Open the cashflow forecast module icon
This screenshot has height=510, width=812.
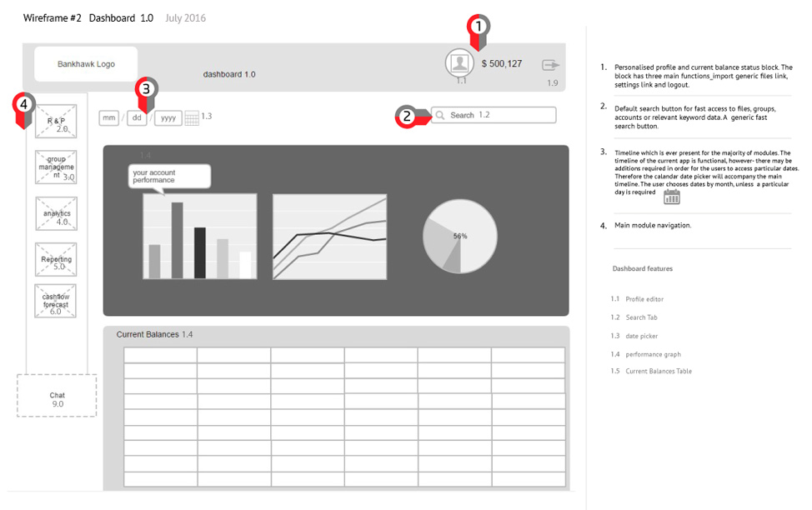point(56,301)
